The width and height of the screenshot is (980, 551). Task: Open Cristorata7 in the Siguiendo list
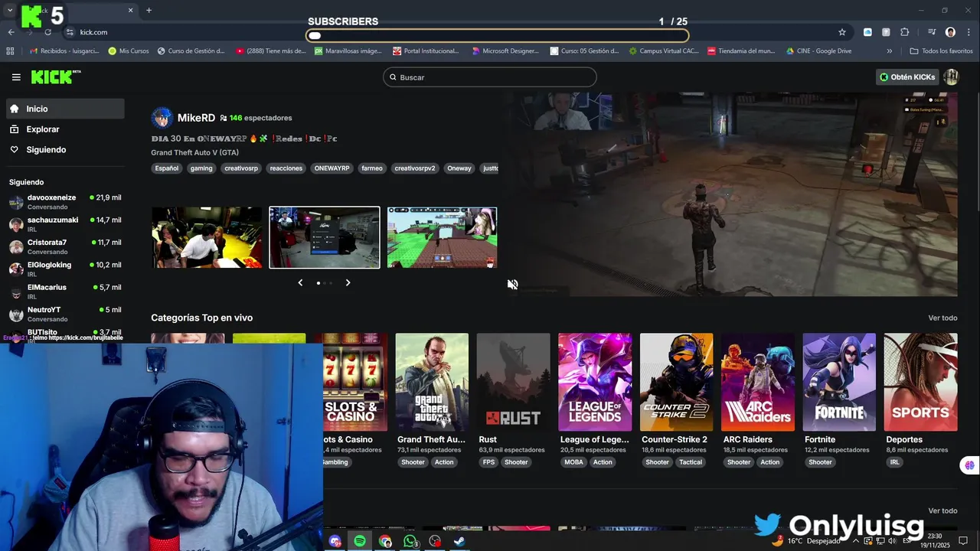pos(65,246)
